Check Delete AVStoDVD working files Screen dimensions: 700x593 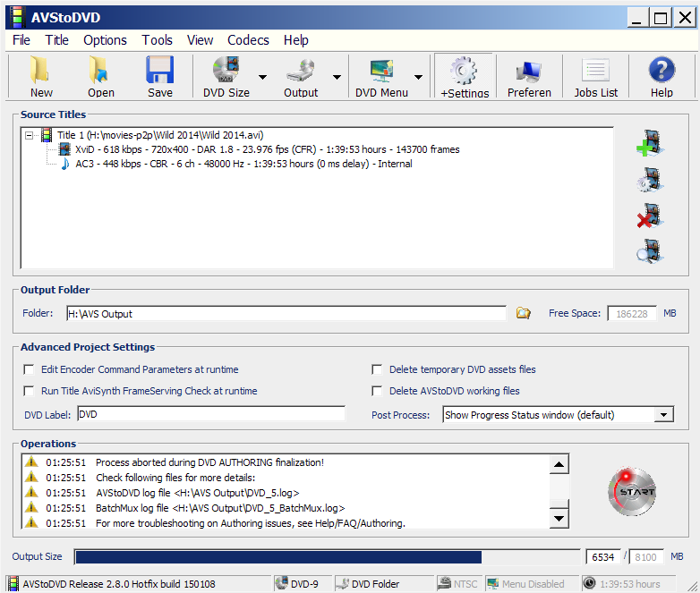377,391
